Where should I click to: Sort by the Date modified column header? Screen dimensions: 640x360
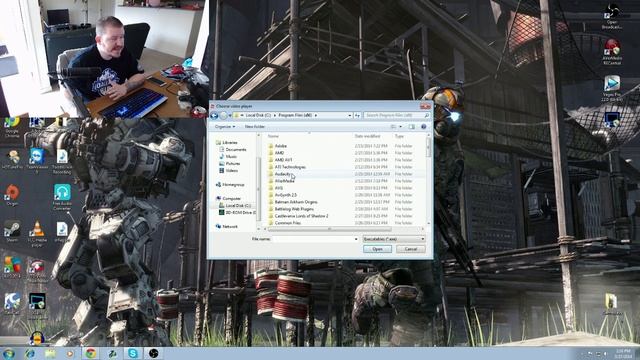click(x=367, y=136)
